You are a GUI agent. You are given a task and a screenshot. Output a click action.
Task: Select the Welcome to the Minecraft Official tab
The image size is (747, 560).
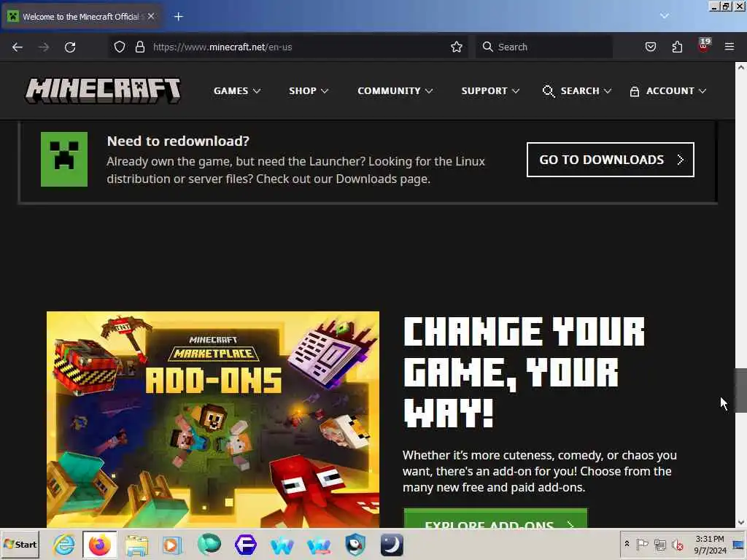click(81, 17)
